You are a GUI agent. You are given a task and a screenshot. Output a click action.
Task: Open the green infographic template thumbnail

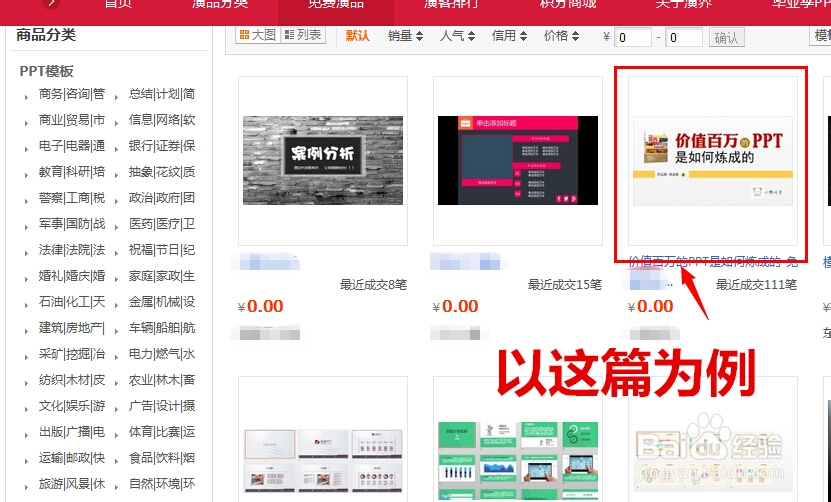click(x=518, y=459)
